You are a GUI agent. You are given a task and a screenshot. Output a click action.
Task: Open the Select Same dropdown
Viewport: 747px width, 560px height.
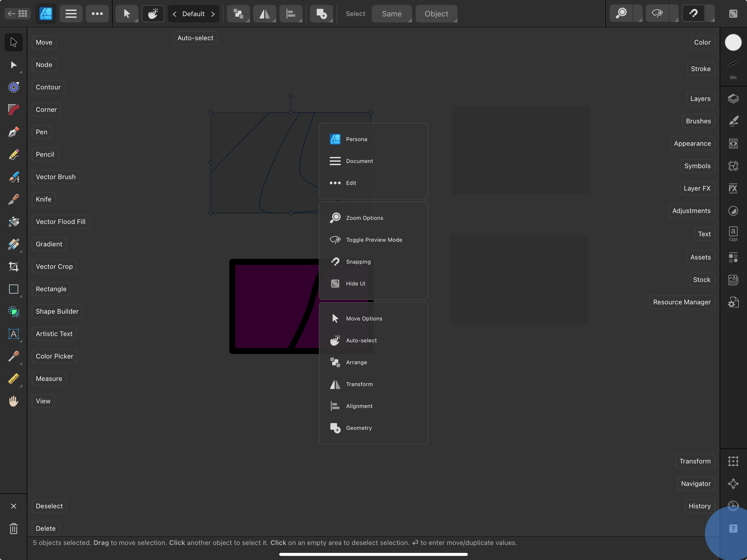pos(392,14)
